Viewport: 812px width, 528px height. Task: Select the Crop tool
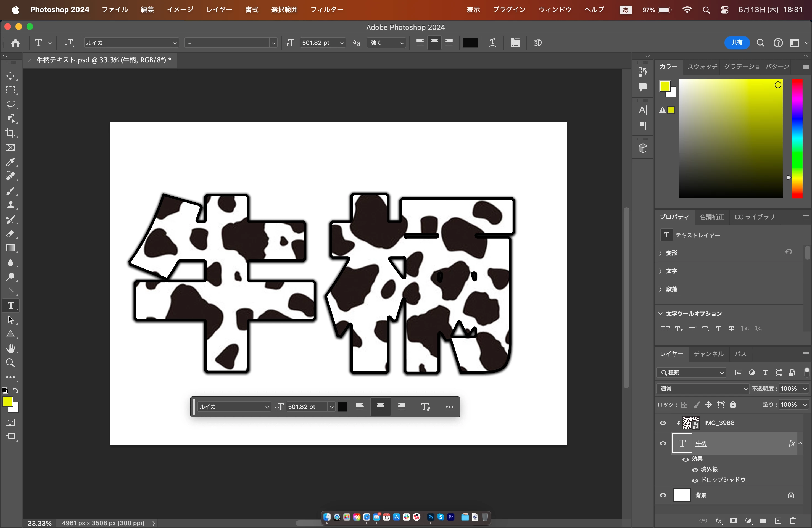tap(10, 133)
